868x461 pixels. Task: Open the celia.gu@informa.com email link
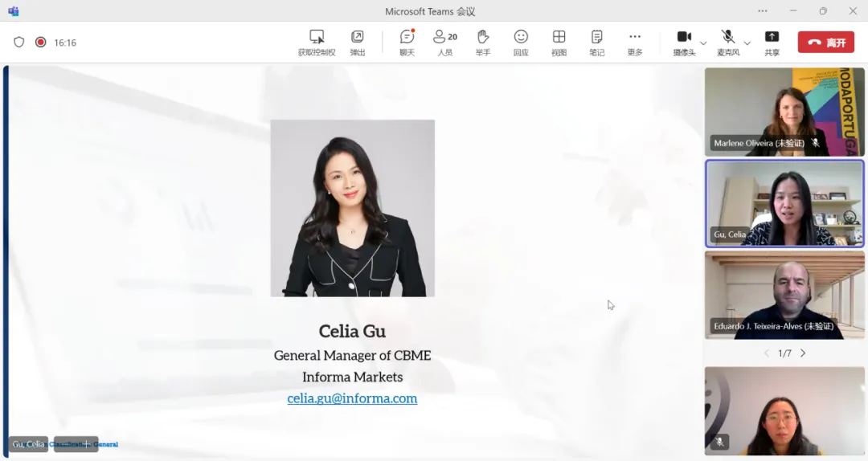(352, 398)
